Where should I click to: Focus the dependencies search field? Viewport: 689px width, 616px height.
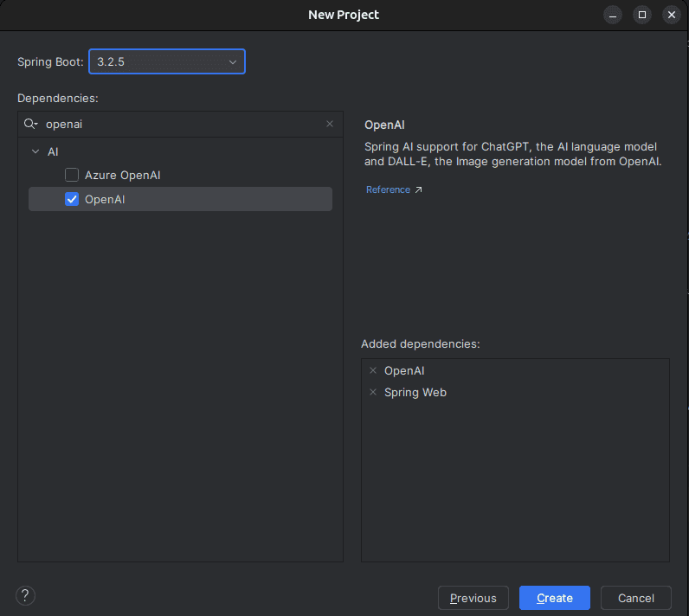182,124
